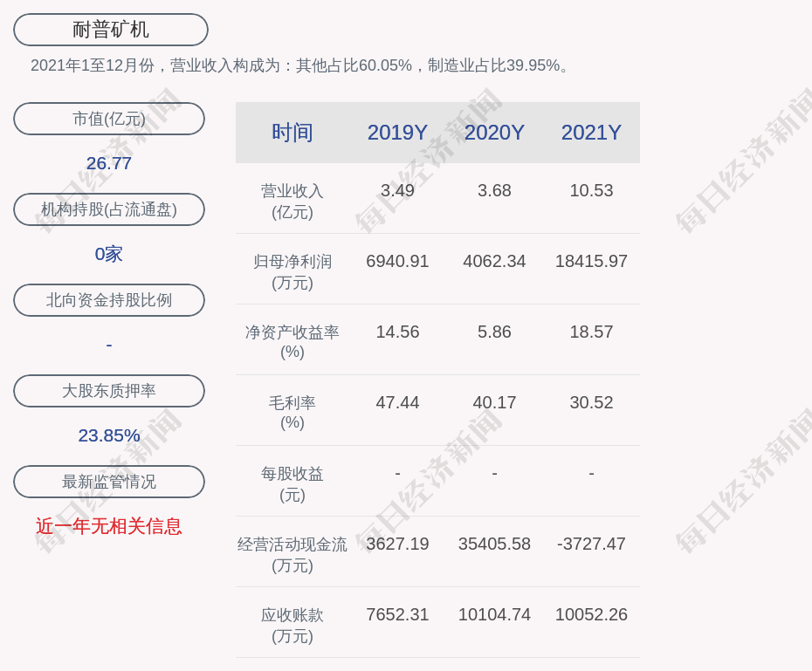Select the 归母净利润(万元) row label
Screen dimensions: 812x671
(x=292, y=272)
